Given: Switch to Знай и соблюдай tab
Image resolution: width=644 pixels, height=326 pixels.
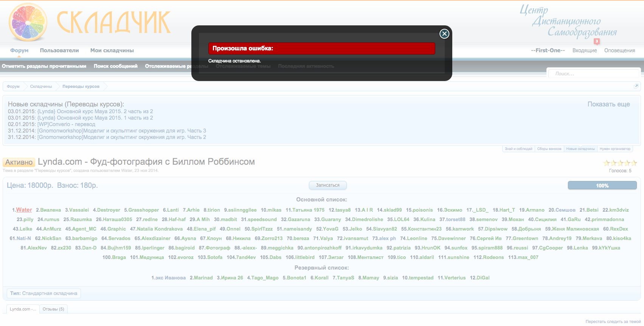Looking at the screenshot, I should tap(518, 149).
